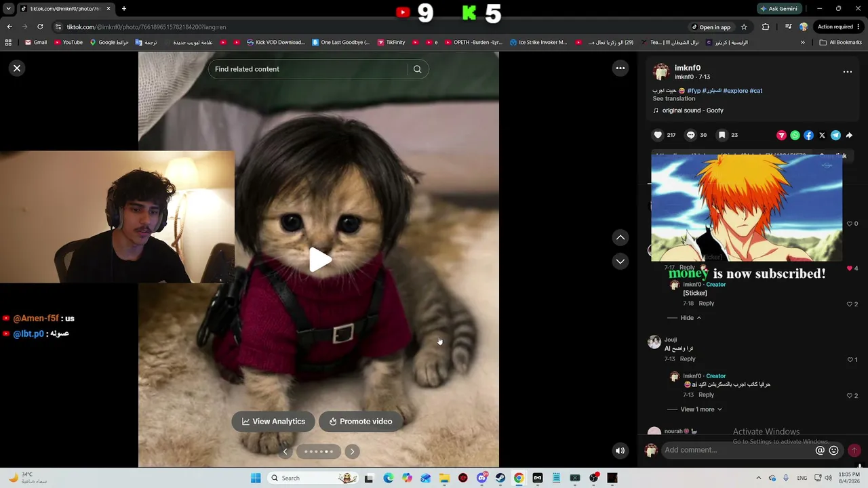Open a new Chrome tab
The height and width of the screenshot is (488, 868).
(x=124, y=9)
